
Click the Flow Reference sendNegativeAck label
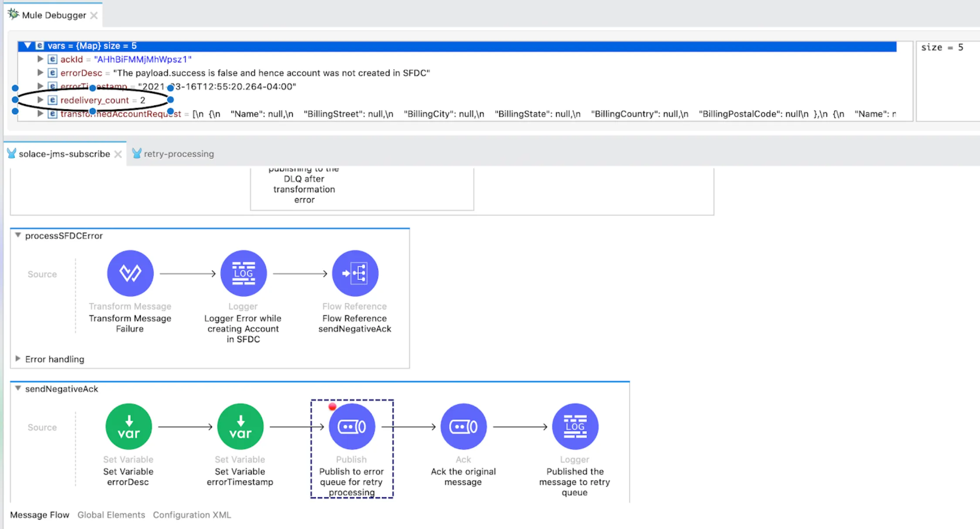pos(355,323)
